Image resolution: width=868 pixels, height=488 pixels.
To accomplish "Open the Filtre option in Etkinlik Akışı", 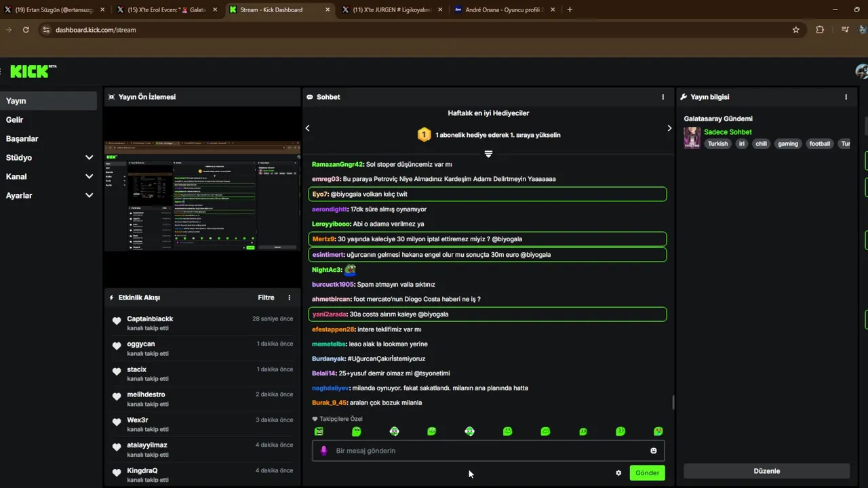I will click(266, 298).
